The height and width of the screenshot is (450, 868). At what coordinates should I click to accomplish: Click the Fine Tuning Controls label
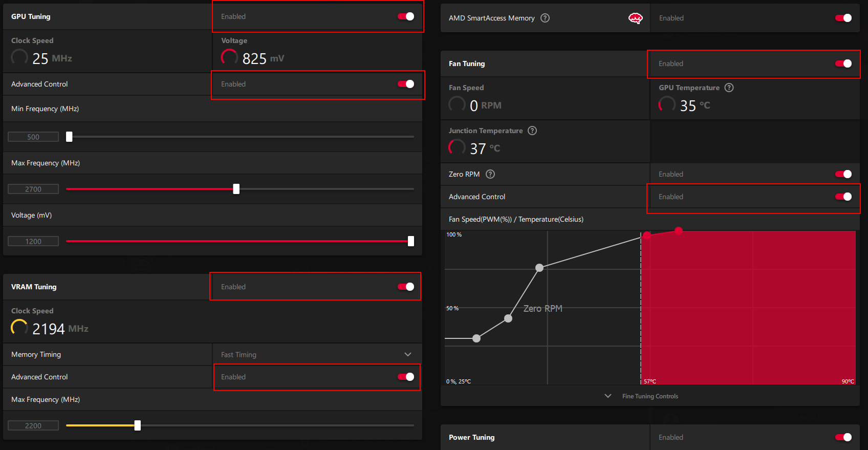(x=650, y=396)
